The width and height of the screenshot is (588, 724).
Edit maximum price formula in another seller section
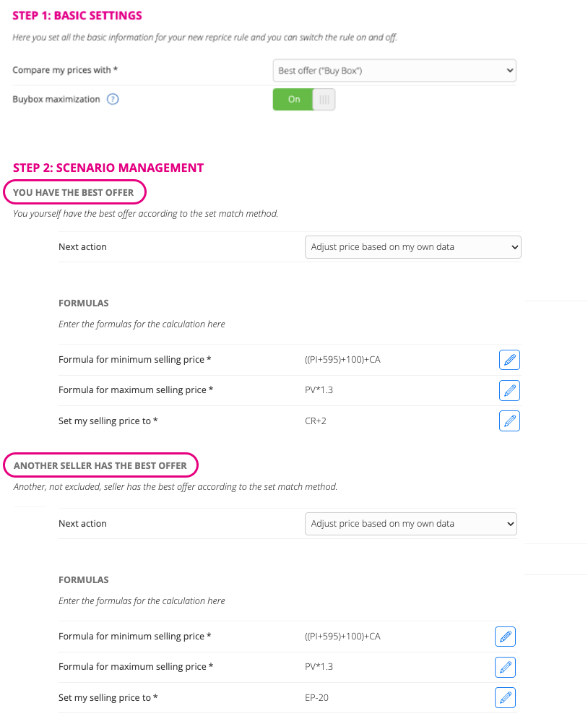[x=505, y=667]
